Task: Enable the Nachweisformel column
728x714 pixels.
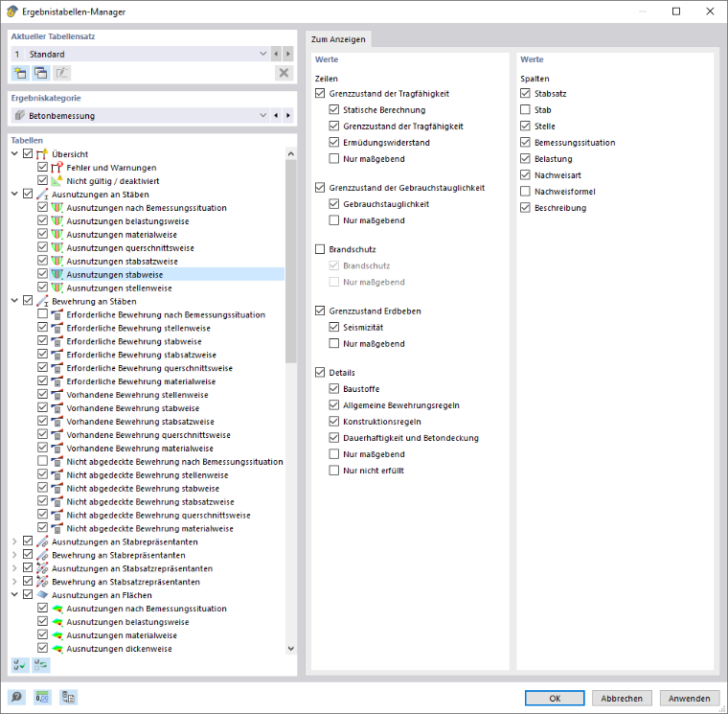Action: (525, 191)
